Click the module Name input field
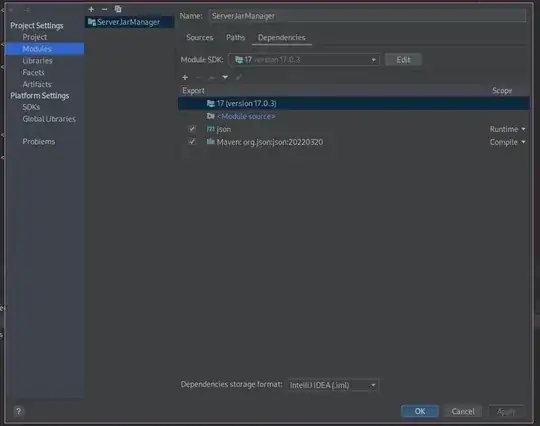540x426 pixels. click(x=367, y=16)
